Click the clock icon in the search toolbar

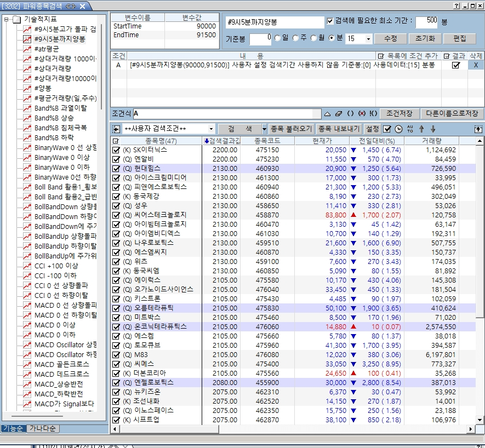(x=398, y=129)
